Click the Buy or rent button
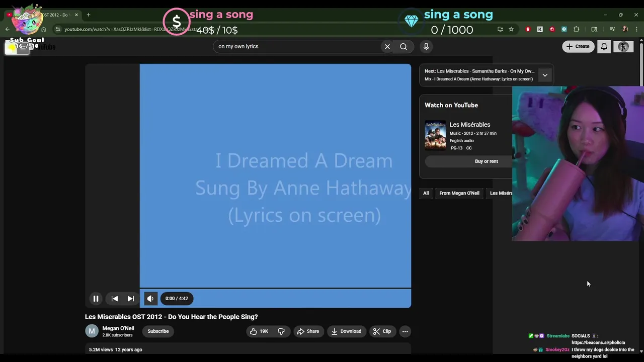 [x=468, y=161]
